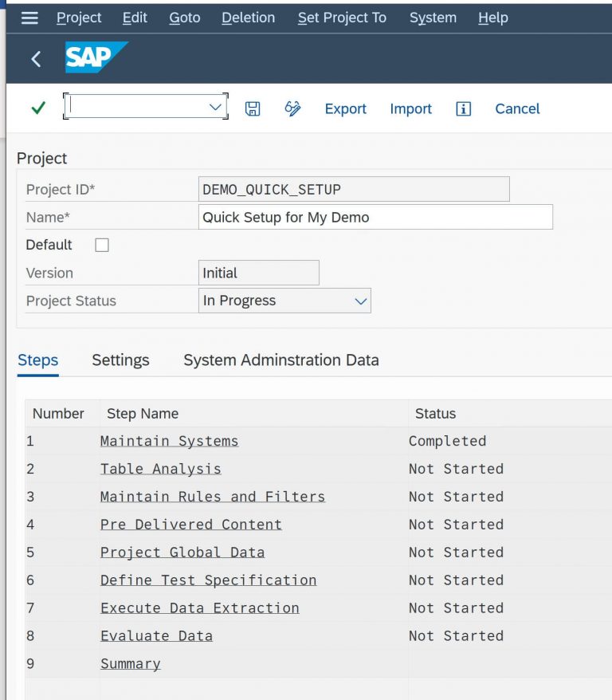
Task: Open the Project menu
Action: (79, 18)
